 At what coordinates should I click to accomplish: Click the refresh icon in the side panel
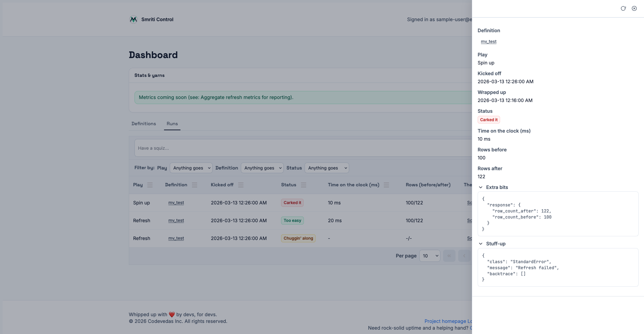(x=623, y=8)
